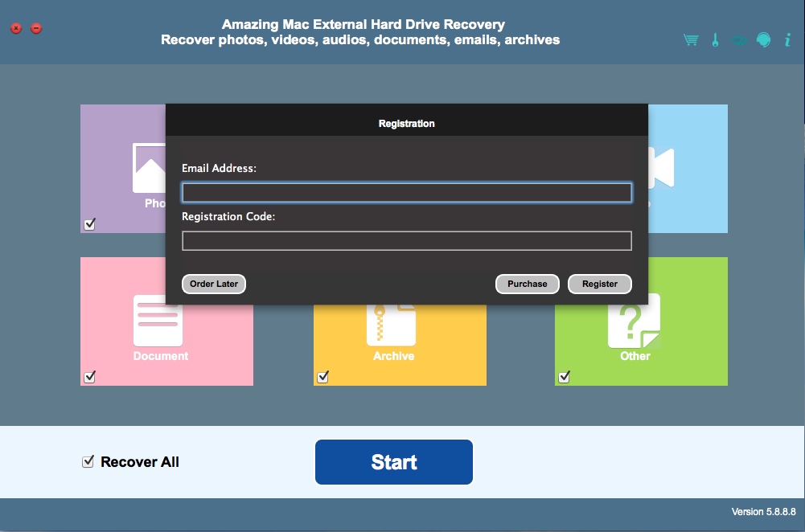Uncheck the Recover All checkbox
805x532 pixels.
click(88, 462)
